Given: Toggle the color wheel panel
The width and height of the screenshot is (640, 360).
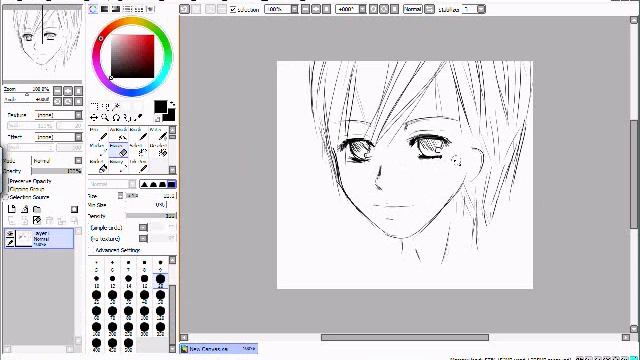Looking at the screenshot, I should [x=93, y=9].
